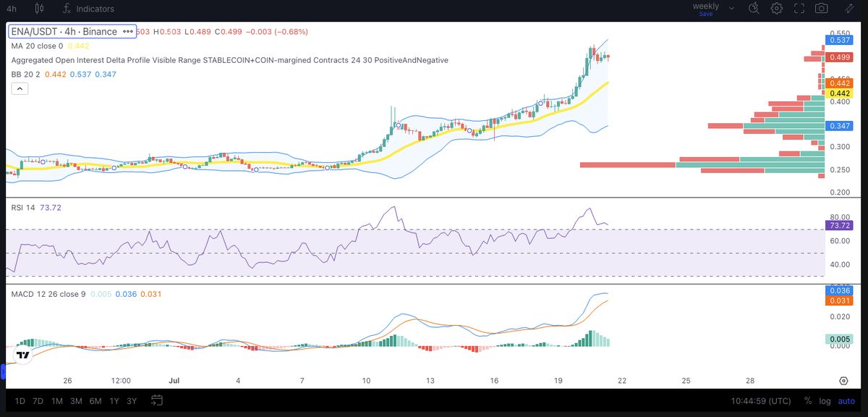Select the MA 20 close indicator legend

pyautogui.click(x=37, y=46)
